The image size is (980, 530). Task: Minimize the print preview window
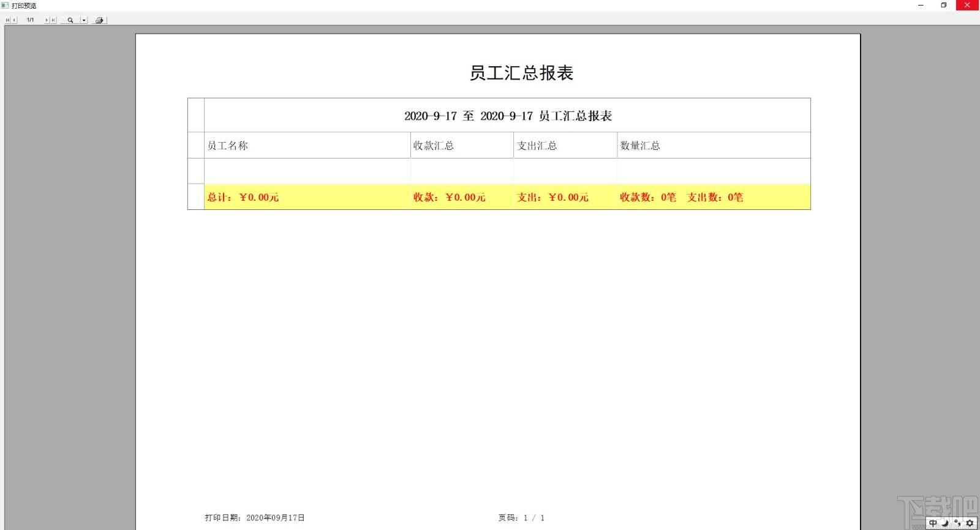coord(921,6)
